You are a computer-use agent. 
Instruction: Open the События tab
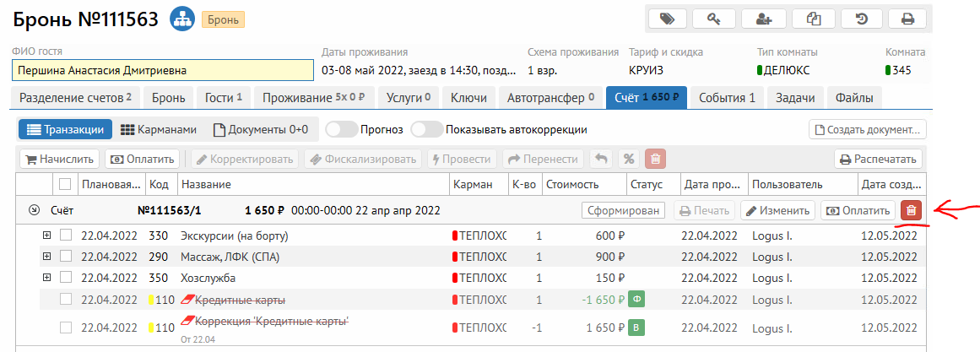pyautogui.click(x=727, y=98)
